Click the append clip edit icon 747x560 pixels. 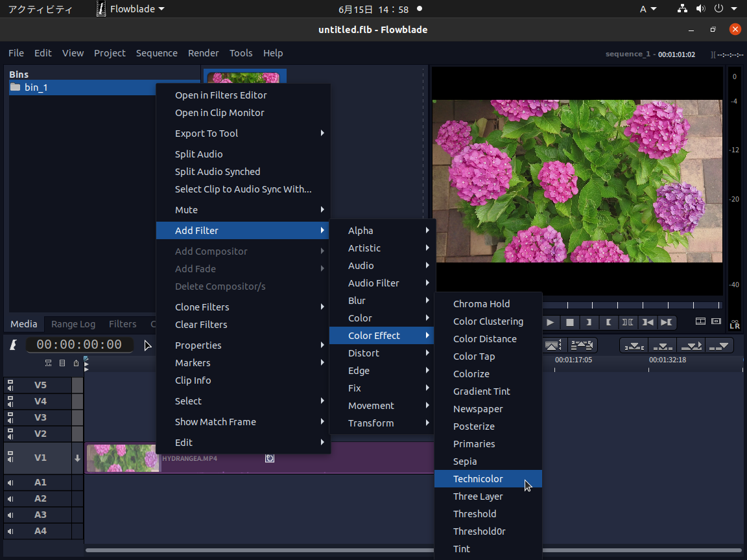pyautogui.click(x=719, y=345)
